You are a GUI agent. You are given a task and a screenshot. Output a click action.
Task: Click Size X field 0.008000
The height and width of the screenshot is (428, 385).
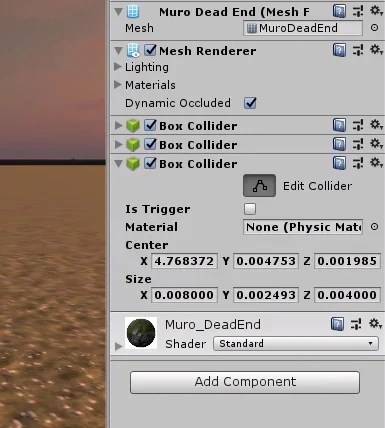pos(184,295)
